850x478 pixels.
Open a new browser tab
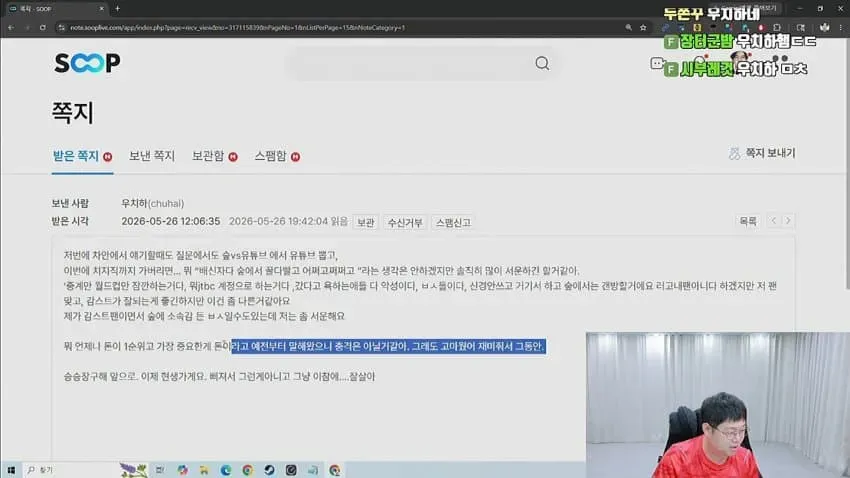point(118,9)
